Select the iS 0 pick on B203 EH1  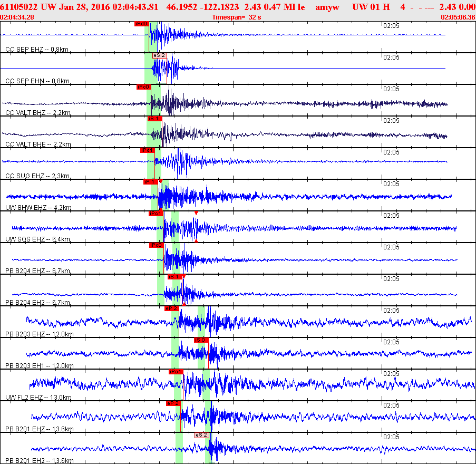click(201, 340)
